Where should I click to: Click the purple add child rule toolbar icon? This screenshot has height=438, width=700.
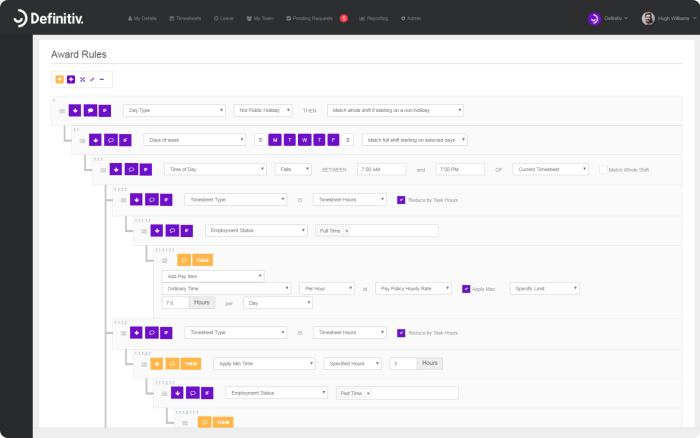pos(71,79)
